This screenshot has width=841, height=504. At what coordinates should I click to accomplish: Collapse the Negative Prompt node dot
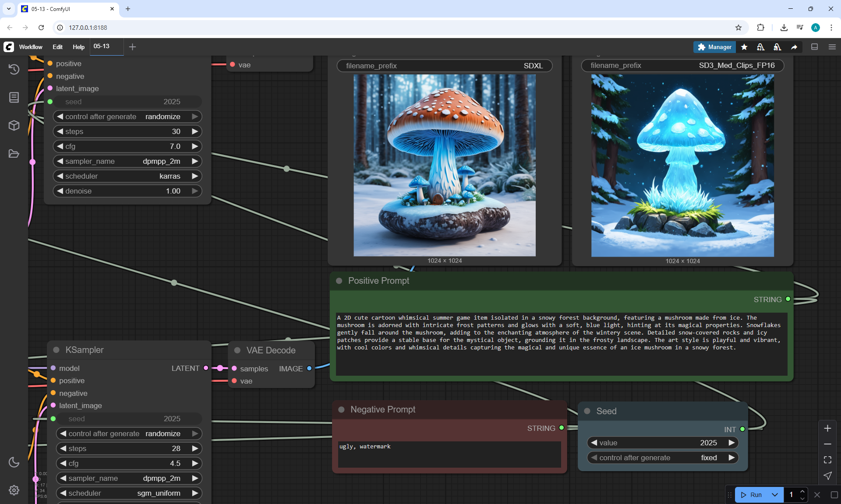[341, 409]
